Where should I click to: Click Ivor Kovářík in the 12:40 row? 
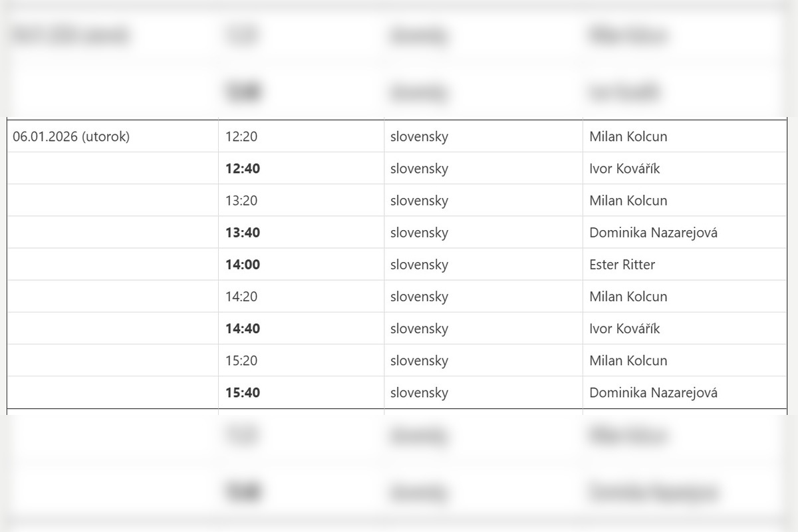[x=624, y=169]
